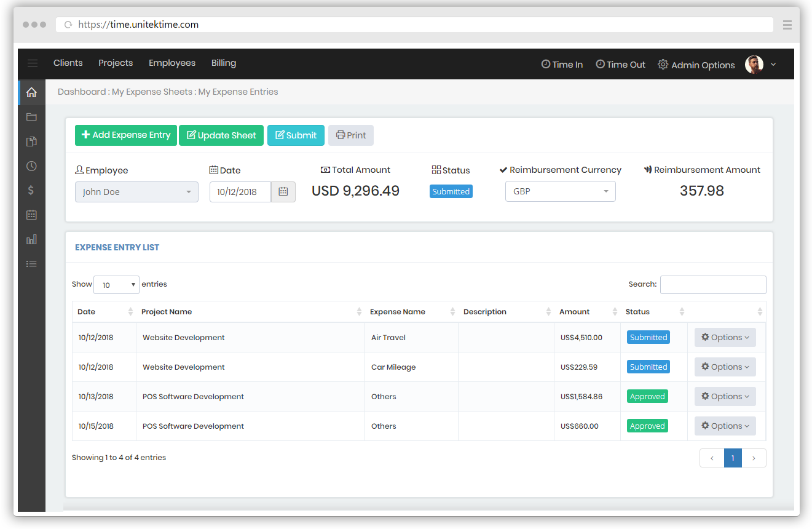Toggle the hamburger menu in navbar
The height and width of the screenshot is (529, 812).
click(x=33, y=63)
